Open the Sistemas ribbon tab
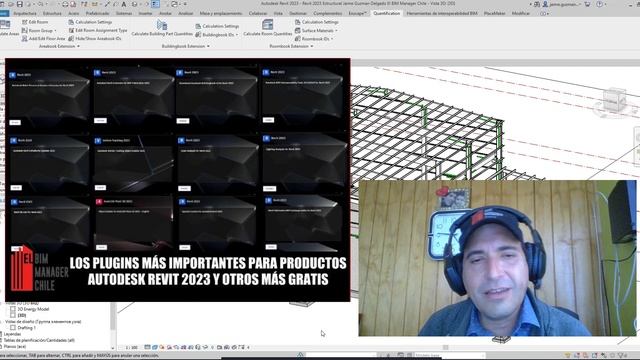This screenshot has height=360, width=640. click(124, 13)
